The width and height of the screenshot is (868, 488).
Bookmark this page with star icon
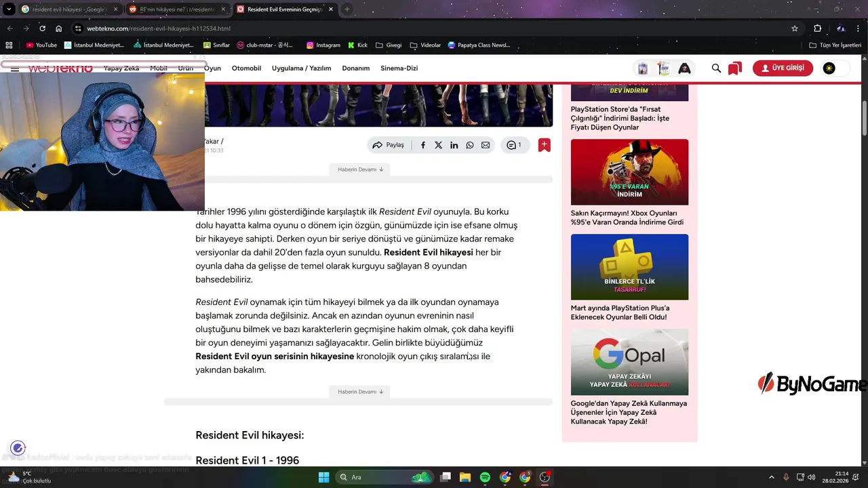click(x=795, y=28)
